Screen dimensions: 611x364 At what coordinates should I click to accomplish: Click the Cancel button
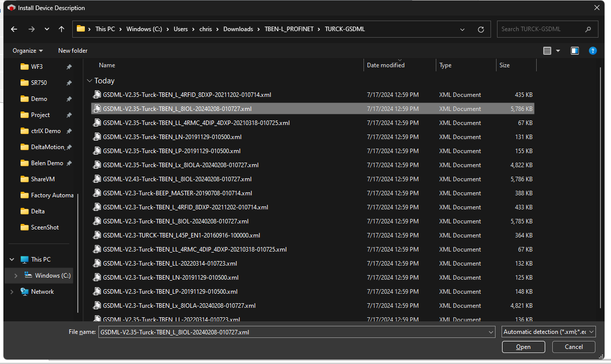574,347
